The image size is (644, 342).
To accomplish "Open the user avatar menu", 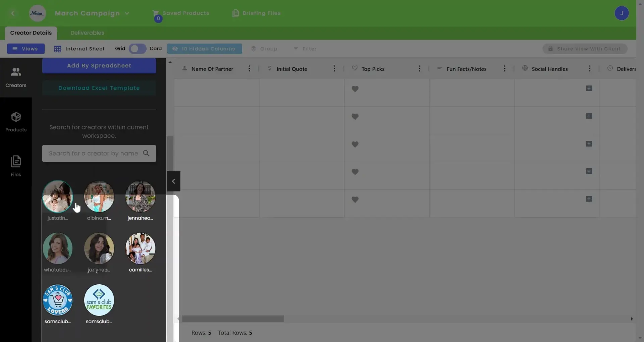I will [x=622, y=13].
